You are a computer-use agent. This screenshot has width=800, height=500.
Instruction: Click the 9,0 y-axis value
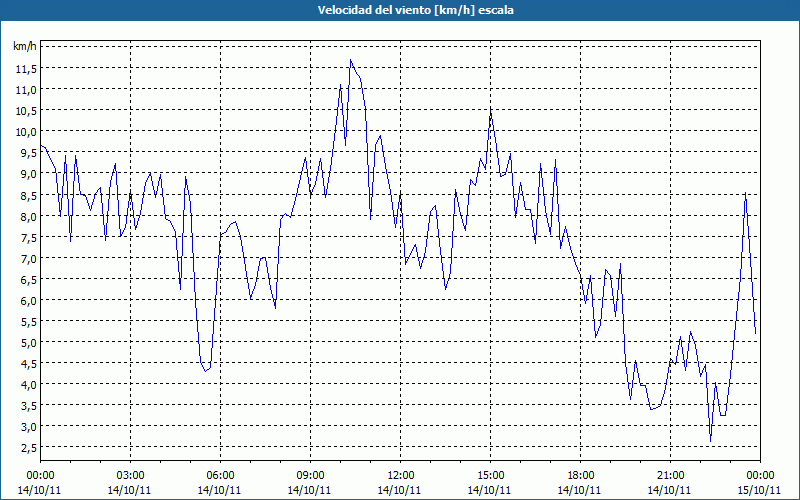[x=28, y=174]
